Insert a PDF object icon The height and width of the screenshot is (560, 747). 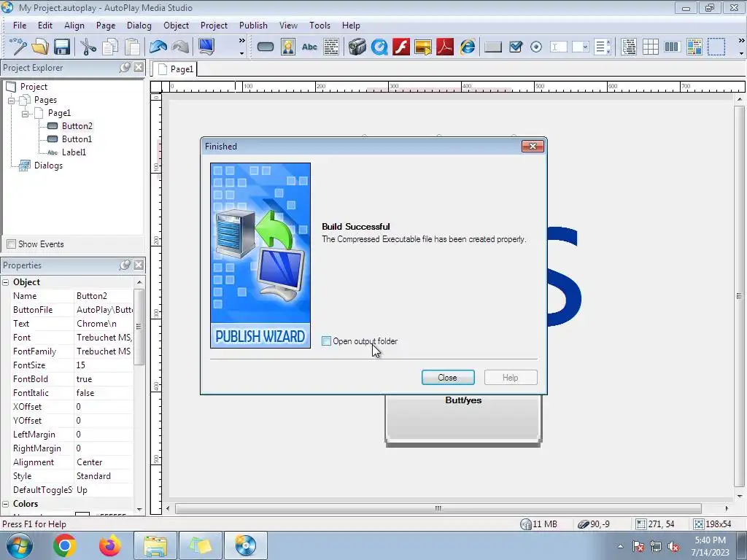pyautogui.click(x=445, y=47)
